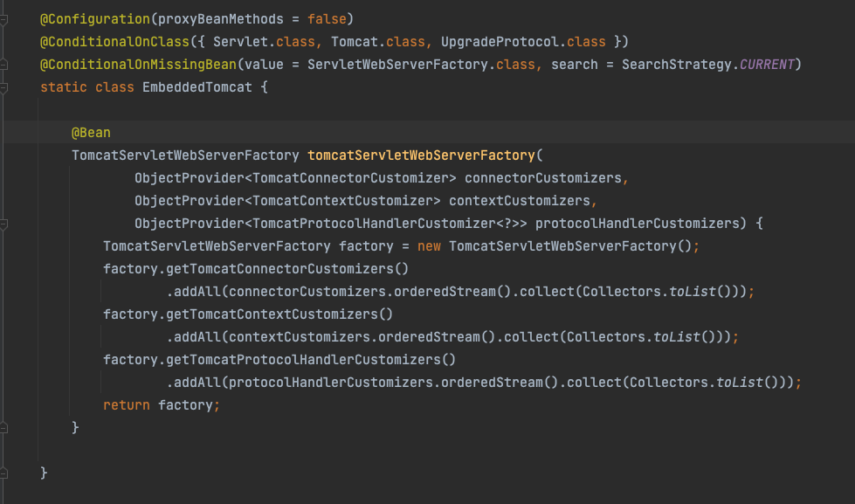
Task: Click orderedStream on the connectorCustomizers line
Action: [x=445, y=292]
